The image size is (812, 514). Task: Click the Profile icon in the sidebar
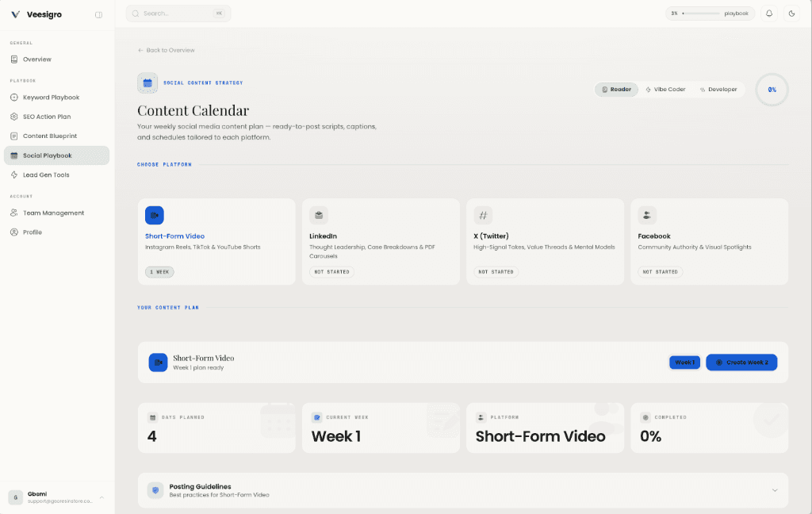pos(14,232)
